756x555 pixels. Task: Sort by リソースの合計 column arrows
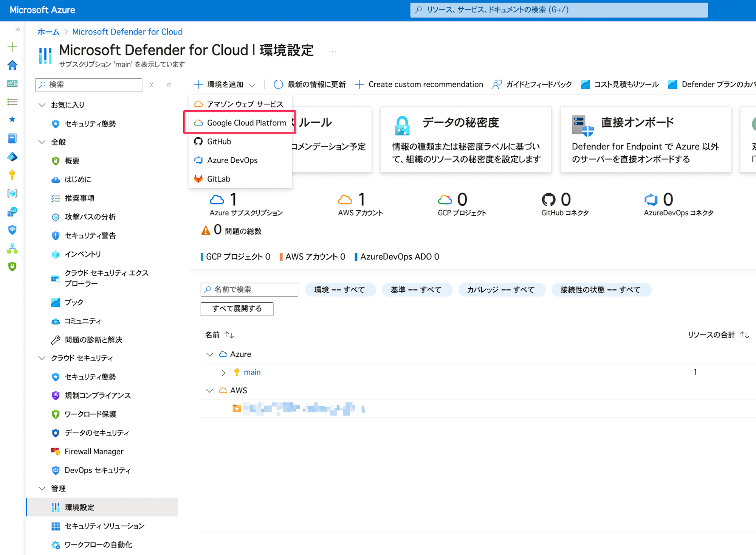[x=745, y=335]
